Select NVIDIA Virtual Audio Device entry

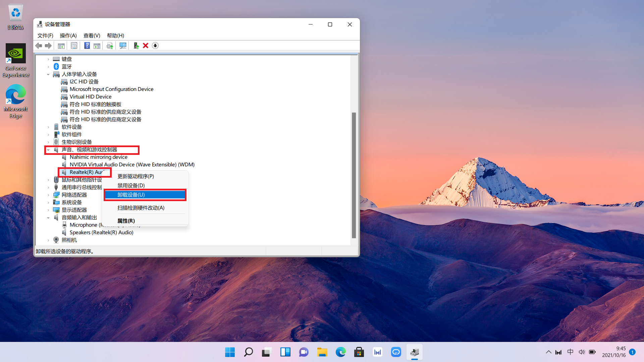(132, 165)
